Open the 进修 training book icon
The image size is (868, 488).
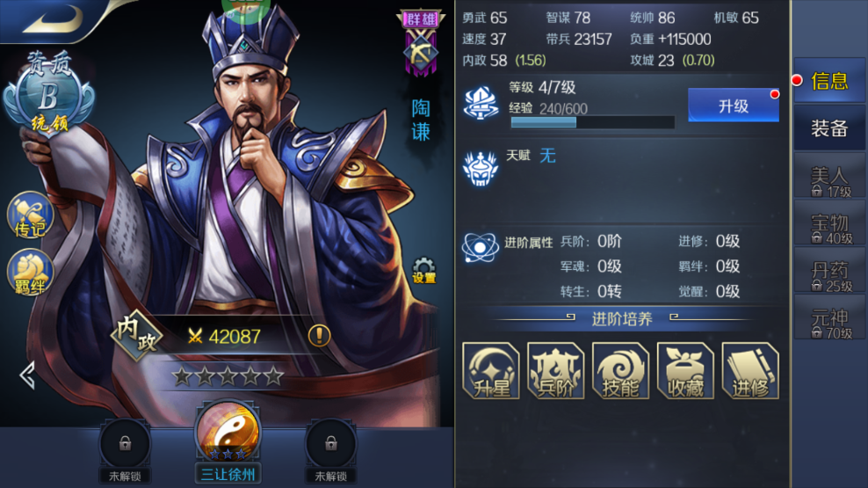click(x=750, y=370)
